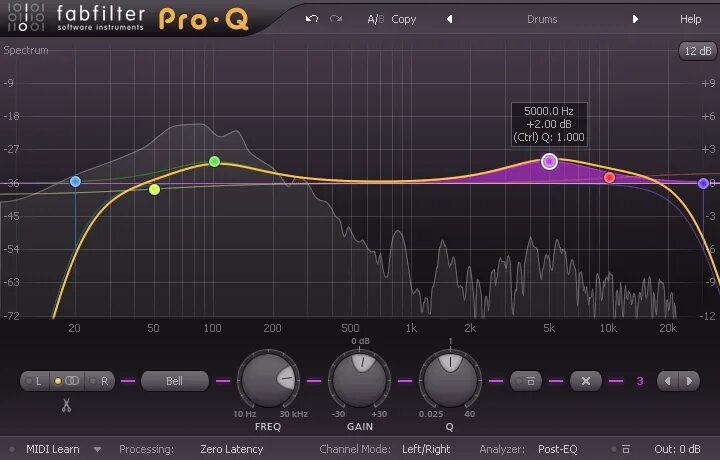Toggle global bypass icon in status bar

(x=626, y=449)
